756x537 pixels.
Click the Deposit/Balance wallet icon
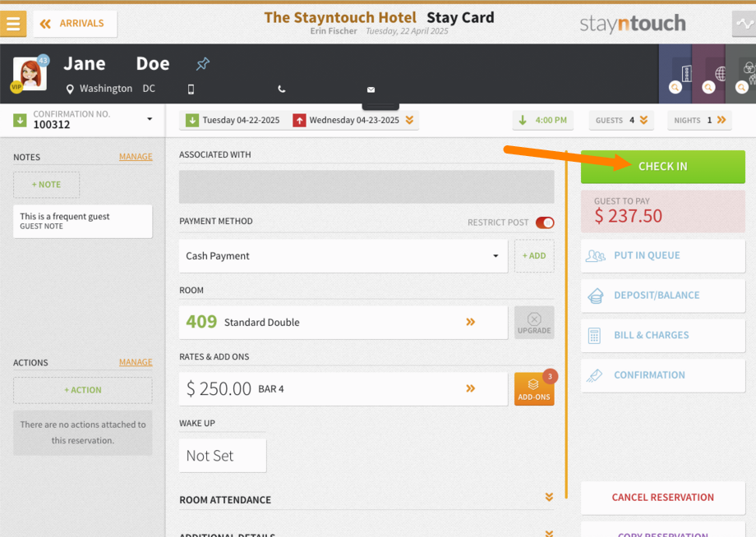tap(596, 296)
